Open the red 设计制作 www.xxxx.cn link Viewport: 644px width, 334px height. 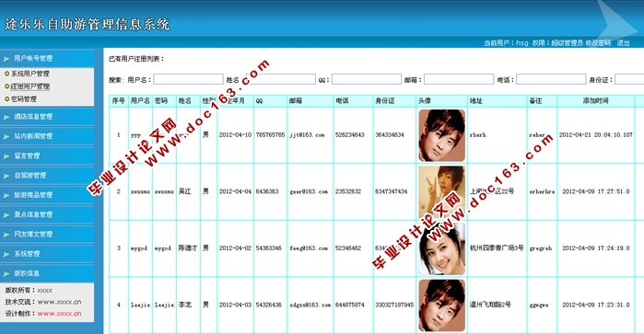[x=59, y=314]
